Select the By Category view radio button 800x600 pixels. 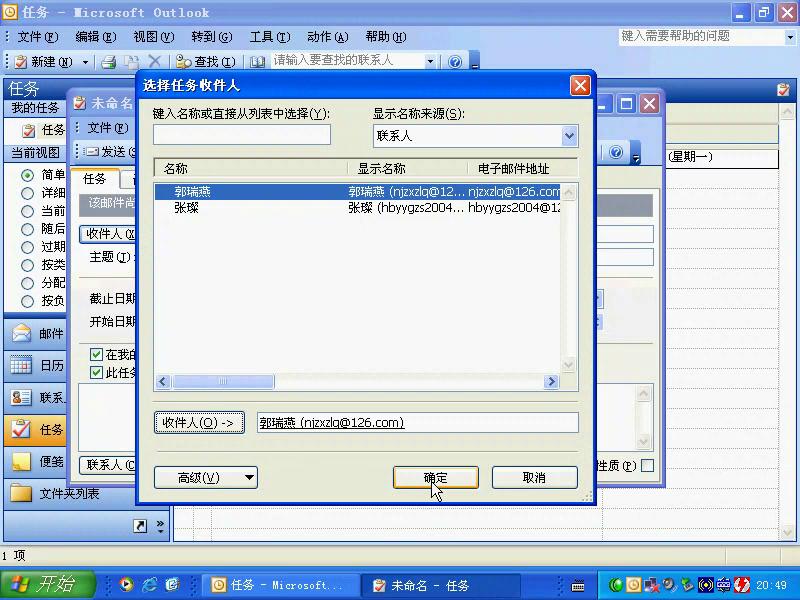point(28,265)
